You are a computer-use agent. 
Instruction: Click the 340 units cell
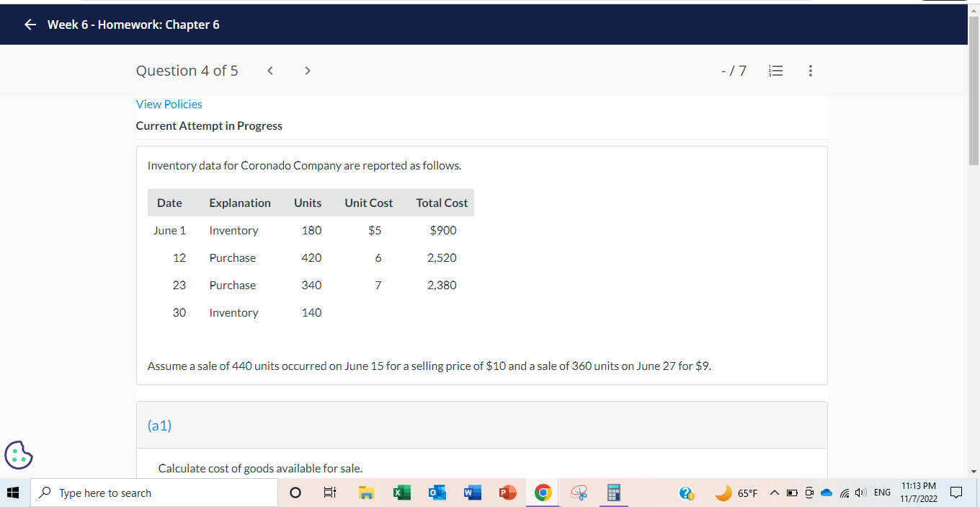(x=311, y=286)
